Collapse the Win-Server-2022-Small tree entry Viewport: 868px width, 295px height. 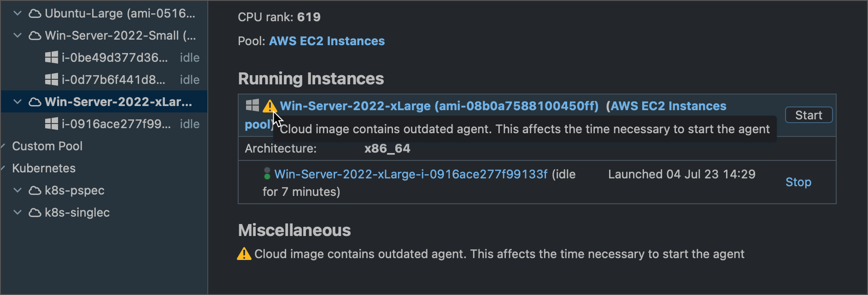(x=17, y=35)
